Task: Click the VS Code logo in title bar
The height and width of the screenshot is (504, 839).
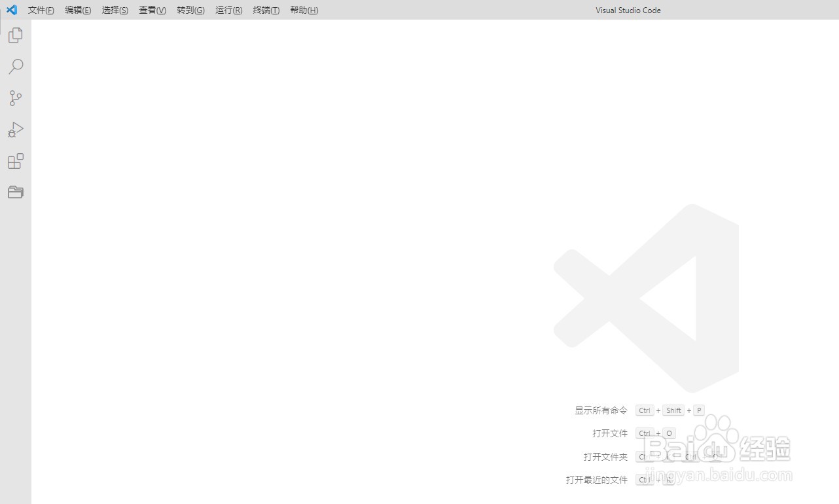Action: [12, 10]
